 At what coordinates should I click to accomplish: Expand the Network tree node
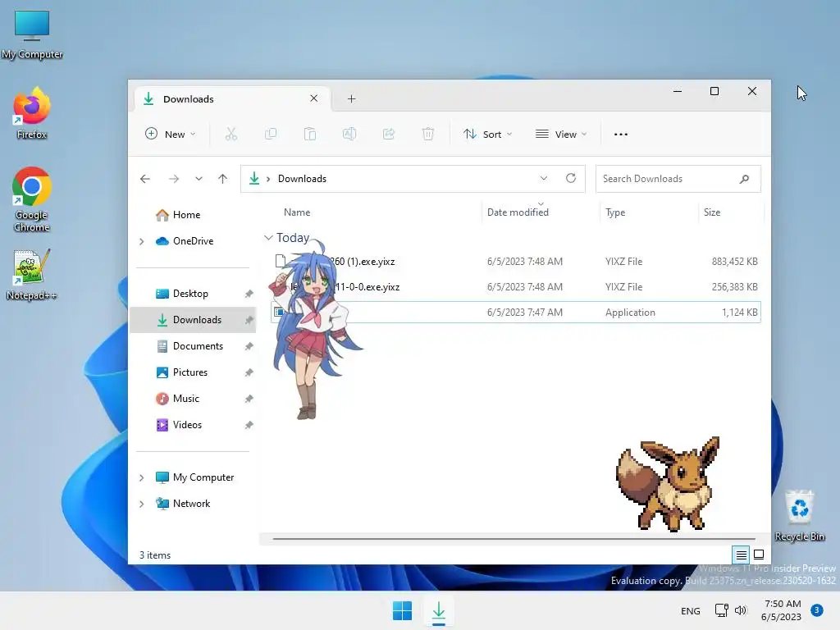(141, 504)
